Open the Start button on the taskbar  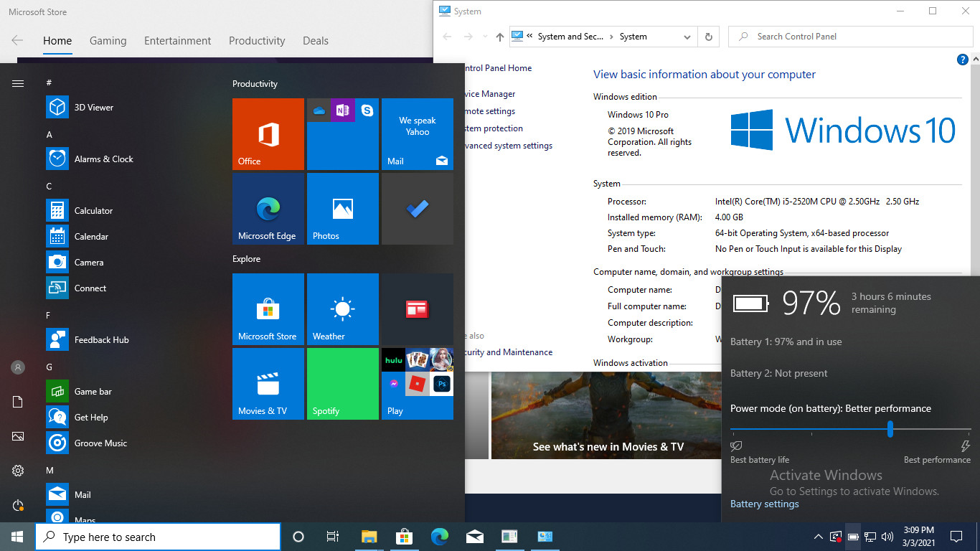(x=17, y=537)
